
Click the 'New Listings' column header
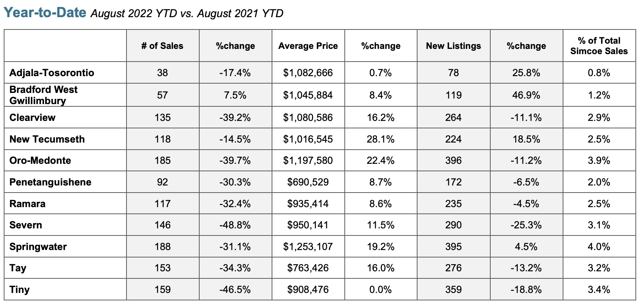tap(453, 46)
